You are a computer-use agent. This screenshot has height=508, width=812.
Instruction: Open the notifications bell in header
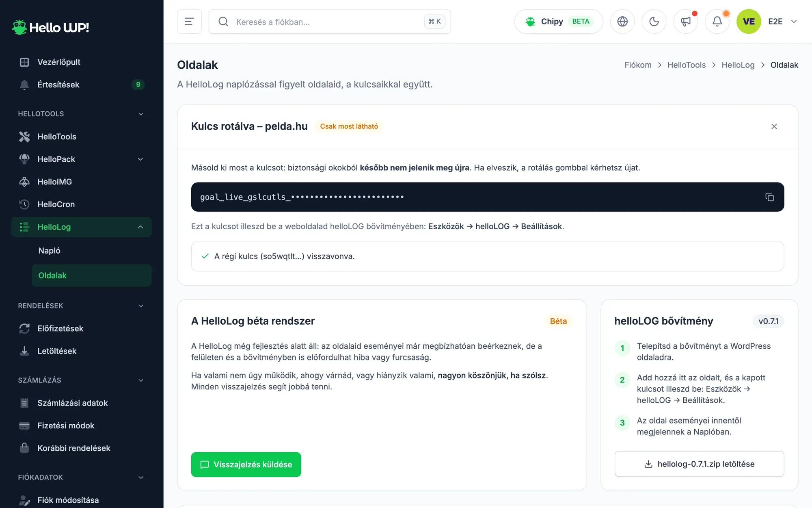click(717, 22)
